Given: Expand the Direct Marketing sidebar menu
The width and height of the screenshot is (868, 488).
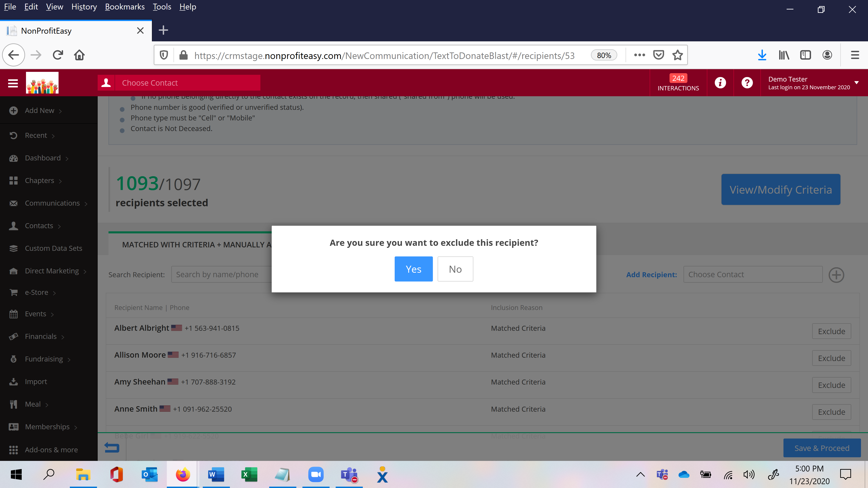Looking at the screenshot, I should (52, 271).
